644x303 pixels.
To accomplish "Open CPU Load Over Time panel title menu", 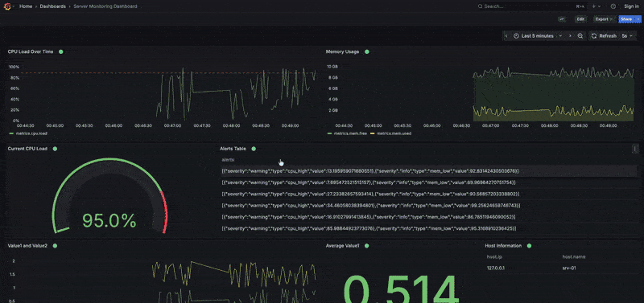I will (x=31, y=51).
